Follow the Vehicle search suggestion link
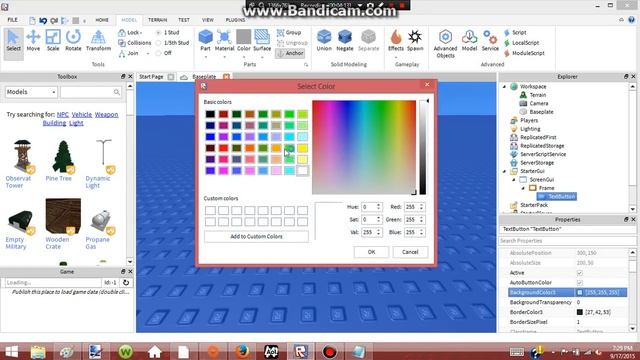640x360 pixels. tap(82, 115)
